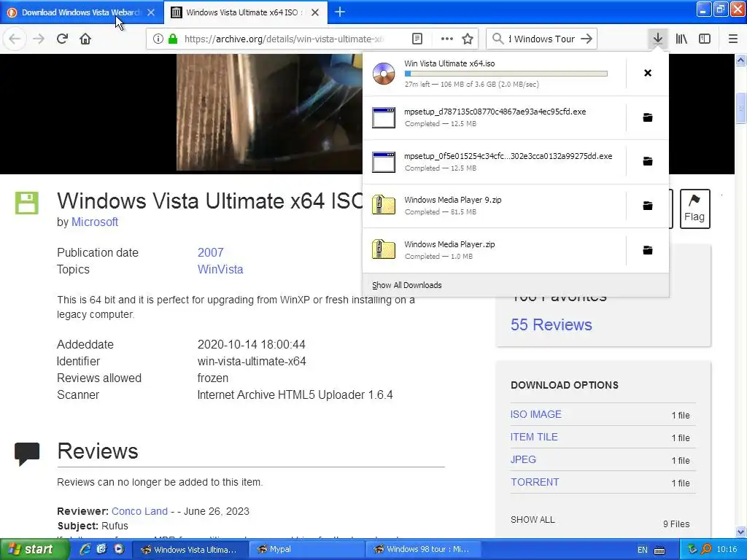Open the WinVista topic link

coord(220,269)
